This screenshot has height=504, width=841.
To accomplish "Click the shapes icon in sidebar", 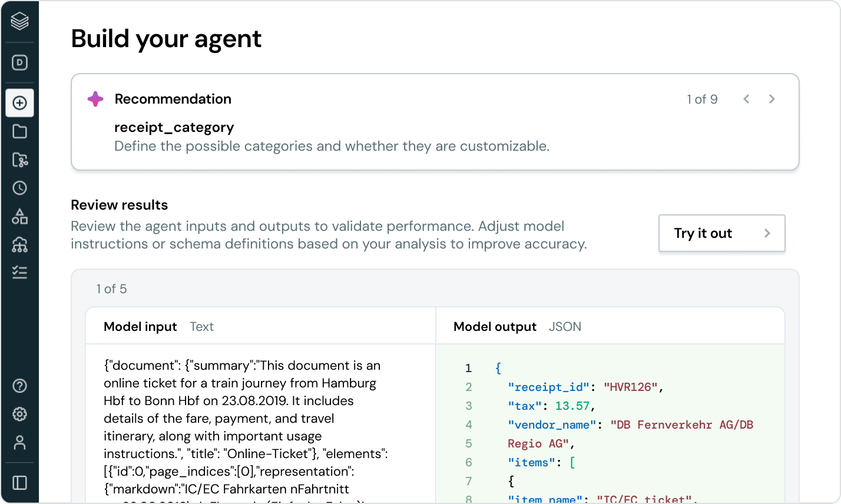I will pyautogui.click(x=19, y=216).
